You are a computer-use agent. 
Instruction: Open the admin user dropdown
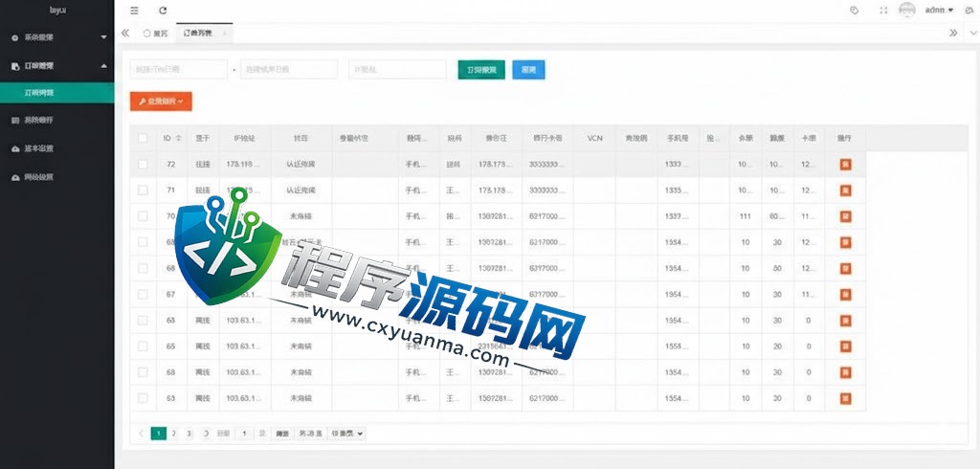point(940,10)
